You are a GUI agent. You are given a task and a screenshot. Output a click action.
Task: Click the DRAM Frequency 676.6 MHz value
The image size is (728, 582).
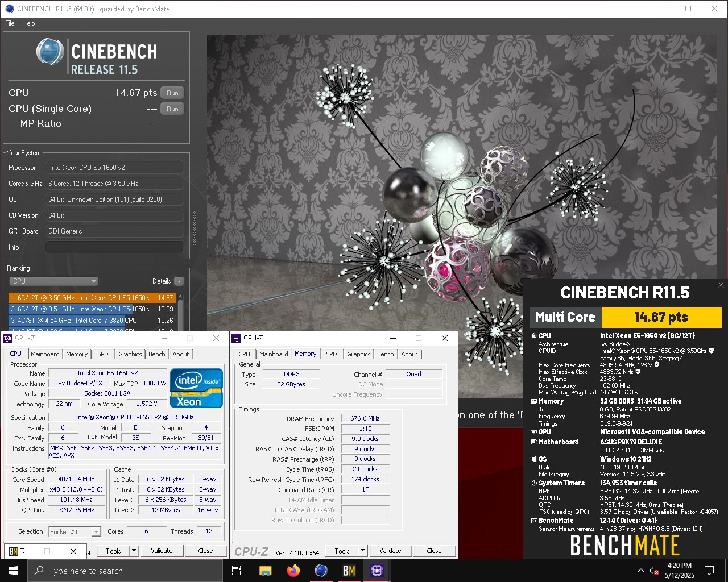pos(365,419)
